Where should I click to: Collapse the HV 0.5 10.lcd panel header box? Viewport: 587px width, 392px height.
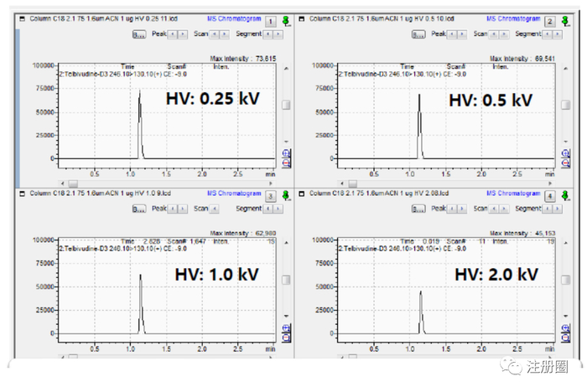point(301,18)
